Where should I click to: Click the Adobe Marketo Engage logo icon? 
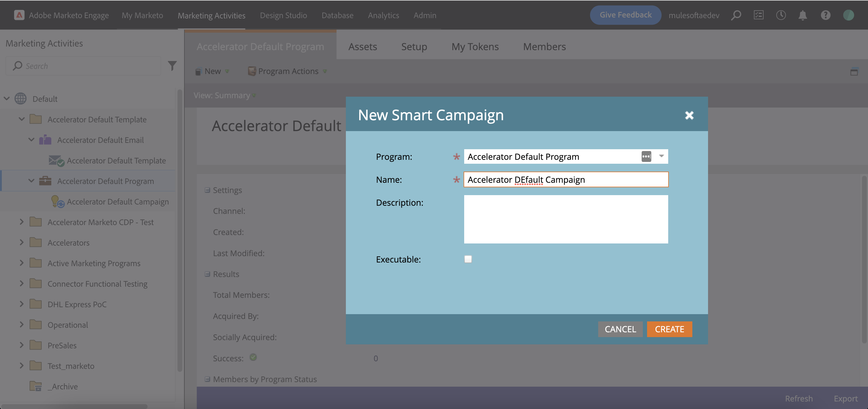pos(19,15)
